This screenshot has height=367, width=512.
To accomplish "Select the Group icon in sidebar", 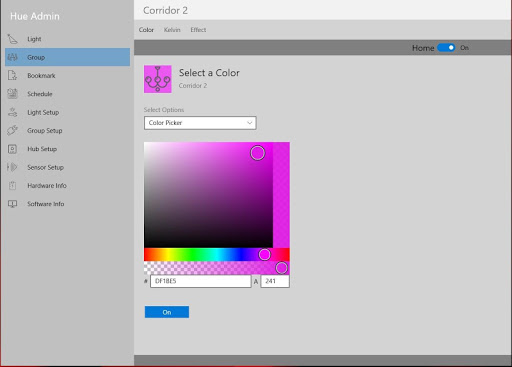I will [12, 57].
